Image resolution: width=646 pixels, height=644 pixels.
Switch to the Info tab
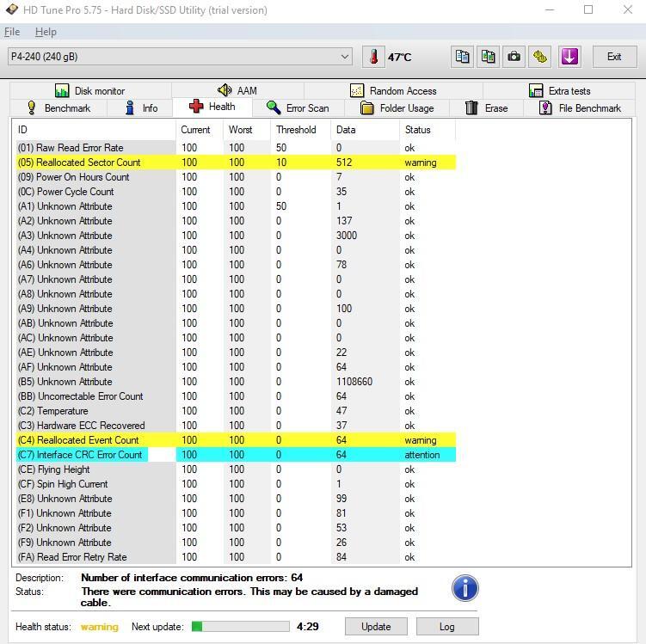click(140, 107)
